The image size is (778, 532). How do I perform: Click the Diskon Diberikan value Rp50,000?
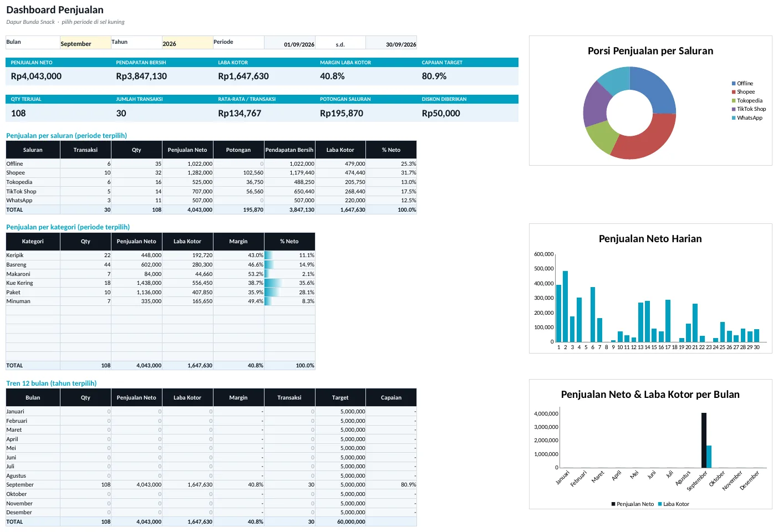(441, 114)
